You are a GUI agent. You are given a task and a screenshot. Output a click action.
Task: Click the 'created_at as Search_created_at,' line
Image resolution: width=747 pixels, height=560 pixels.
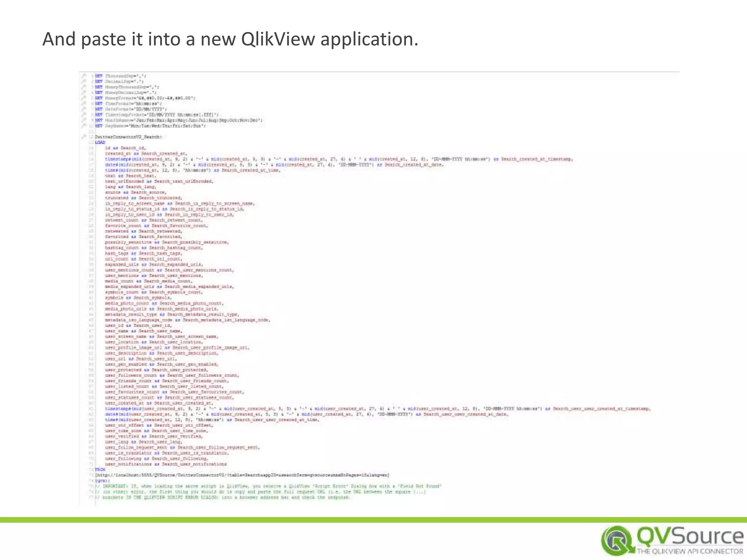click(146, 153)
